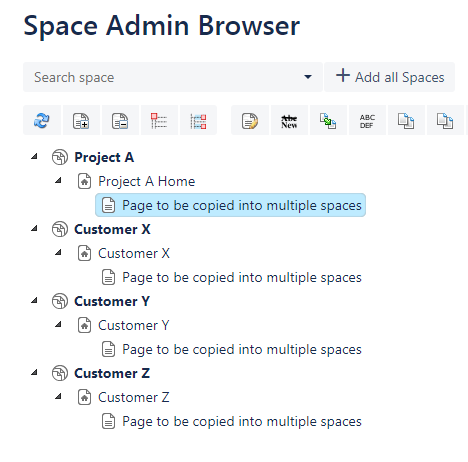Click the Project A space icon
Image resolution: width=468 pixels, height=462 pixels.
tap(60, 157)
